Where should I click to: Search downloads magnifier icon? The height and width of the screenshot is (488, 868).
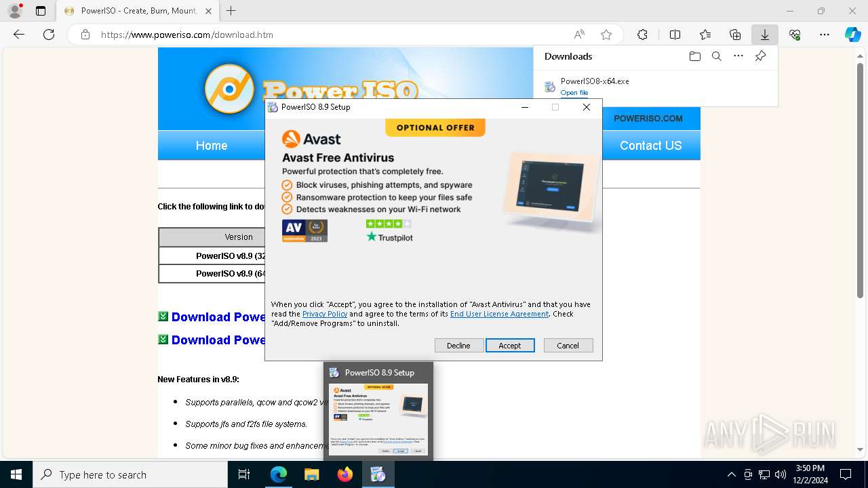click(717, 56)
